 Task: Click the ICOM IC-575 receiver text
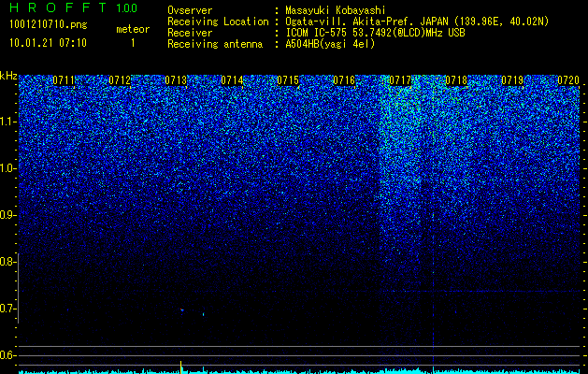click(375, 33)
